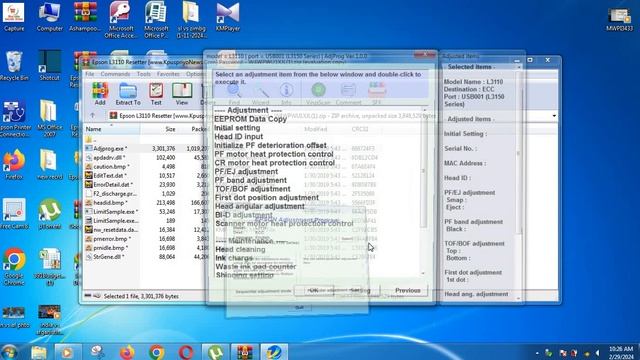
Task: Click the Add icon in WinRAR toolbar
Action: (x=100, y=94)
